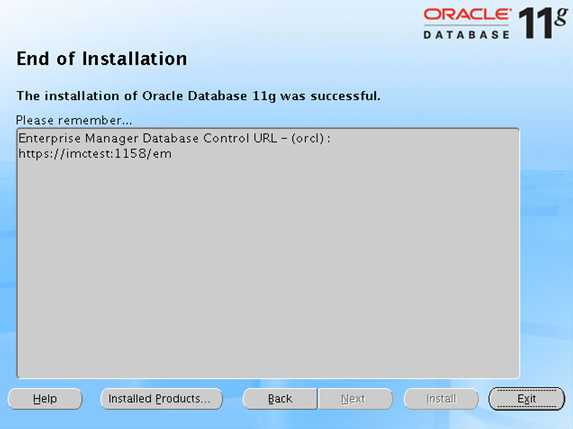
Task: Click the (orcl) database name text
Action: [x=308, y=138]
